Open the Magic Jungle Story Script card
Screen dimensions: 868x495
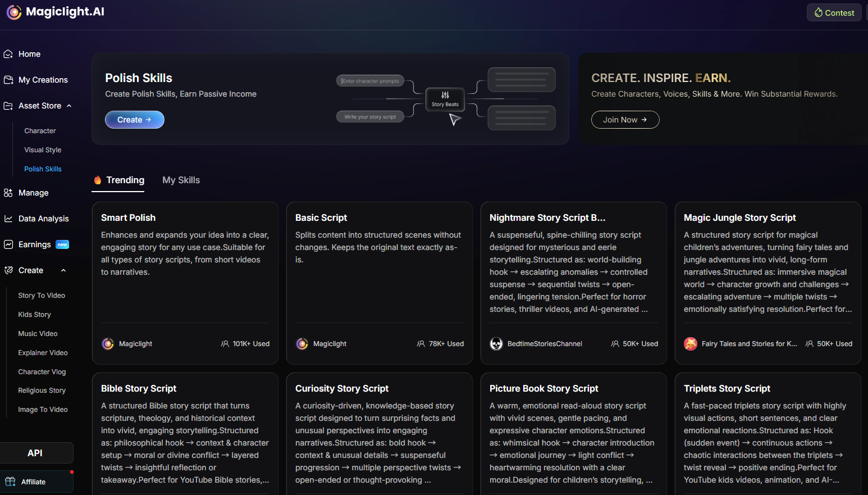coord(768,283)
